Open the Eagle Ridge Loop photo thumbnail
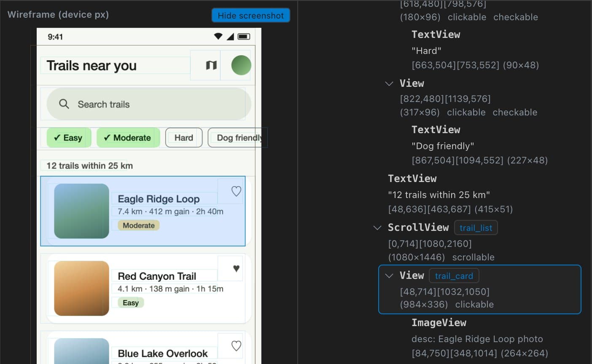Screen dimensions: 592x364 pyautogui.click(x=81, y=211)
